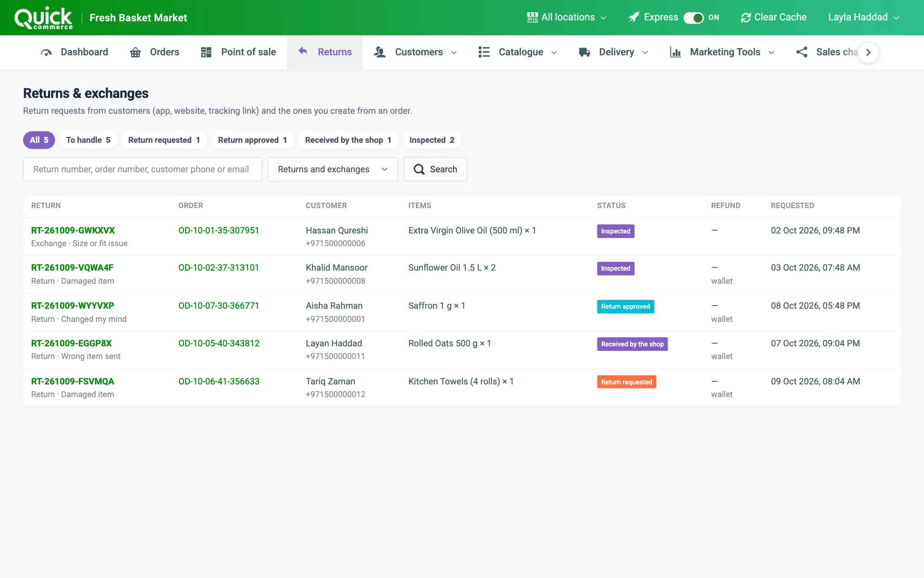
Task: Click customer name Tariq Zaman
Action: 330,381
